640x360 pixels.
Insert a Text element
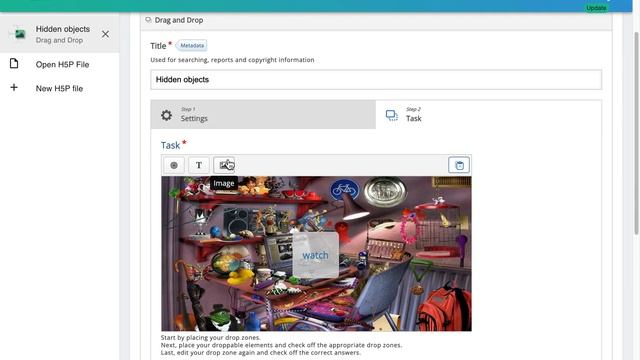coord(199,165)
